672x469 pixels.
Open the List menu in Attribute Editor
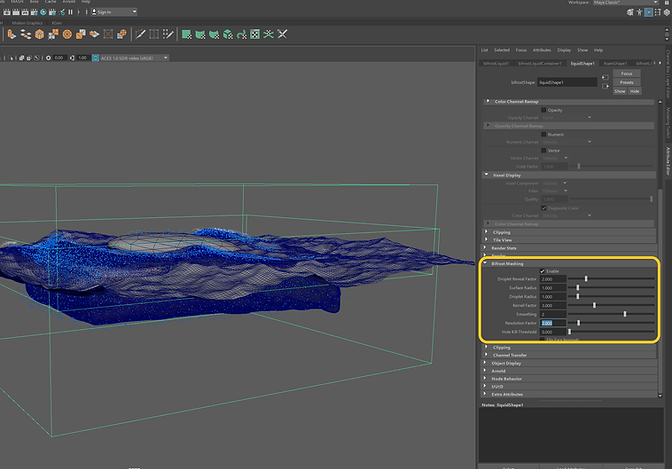pos(484,50)
